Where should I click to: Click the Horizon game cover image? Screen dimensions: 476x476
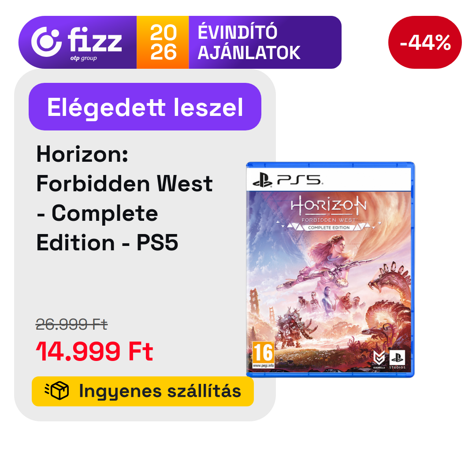330,270
